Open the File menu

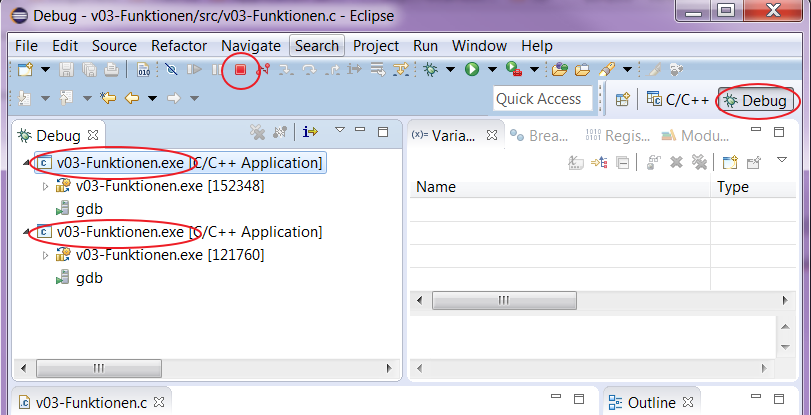[26, 46]
